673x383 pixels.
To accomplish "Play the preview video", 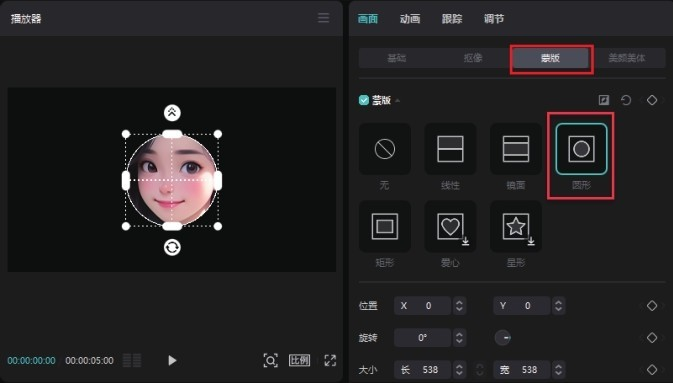I will pyautogui.click(x=172, y=360).
